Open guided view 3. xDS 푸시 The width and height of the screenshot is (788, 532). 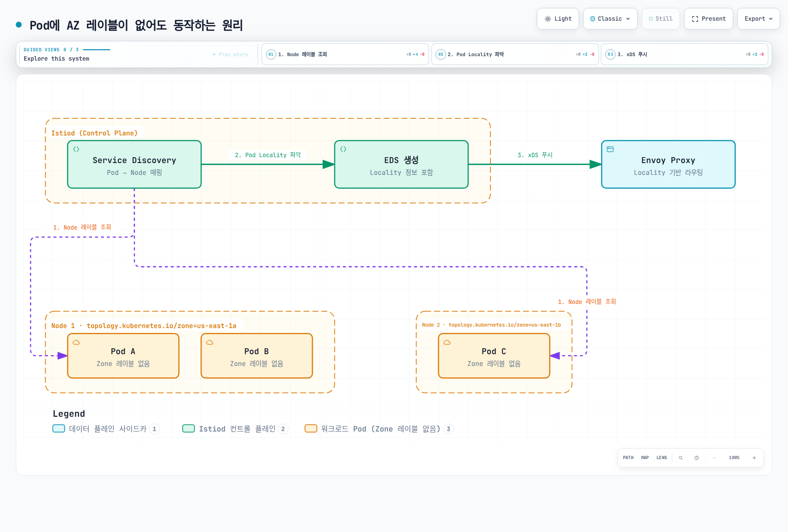point(685,54)
